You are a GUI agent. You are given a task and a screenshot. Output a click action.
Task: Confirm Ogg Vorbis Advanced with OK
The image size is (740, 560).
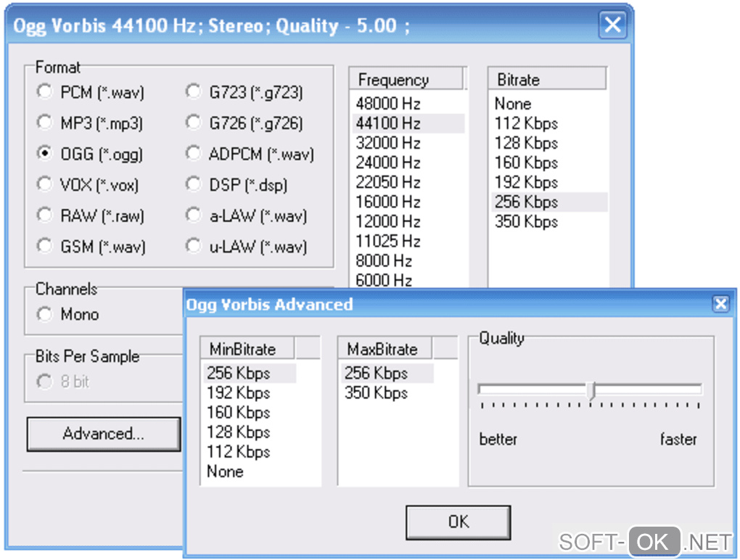pyautogui.click(x=459, y=522)
